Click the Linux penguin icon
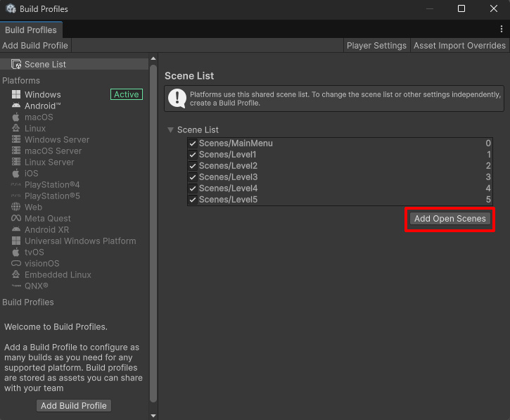 point(16,128)
